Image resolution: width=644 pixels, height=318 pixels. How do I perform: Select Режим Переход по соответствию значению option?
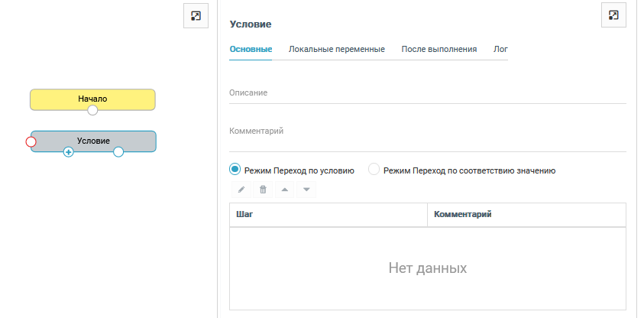click(x=374, y=170)
